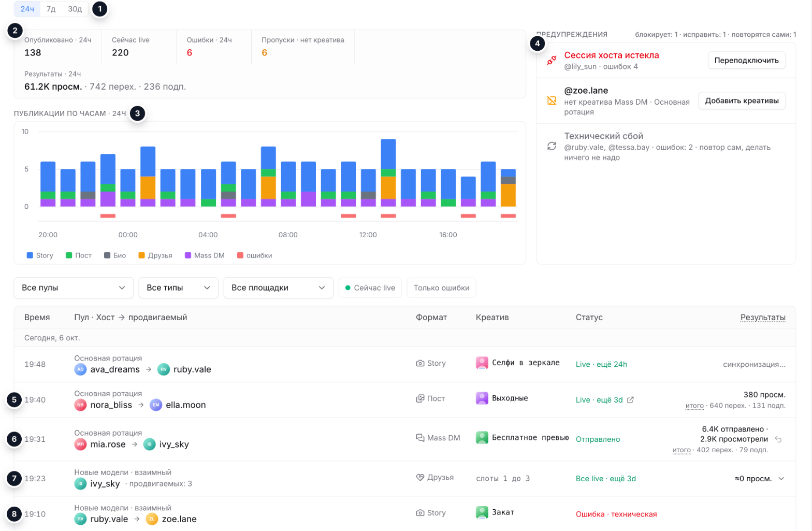This screenshot has height=531, width=812.
Task: Open the external link icon after Live · ещё 3d
Action: [x=630, y=400]
